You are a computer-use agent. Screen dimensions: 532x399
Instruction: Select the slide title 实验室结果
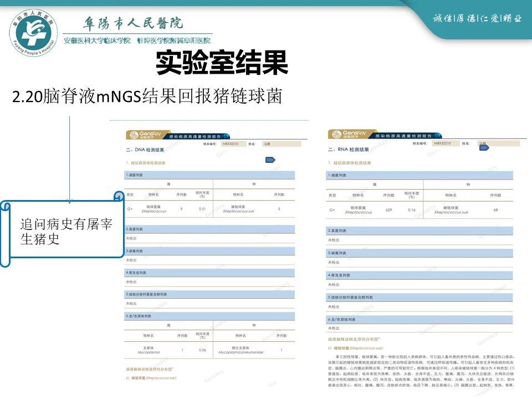[x=222, y=63]
